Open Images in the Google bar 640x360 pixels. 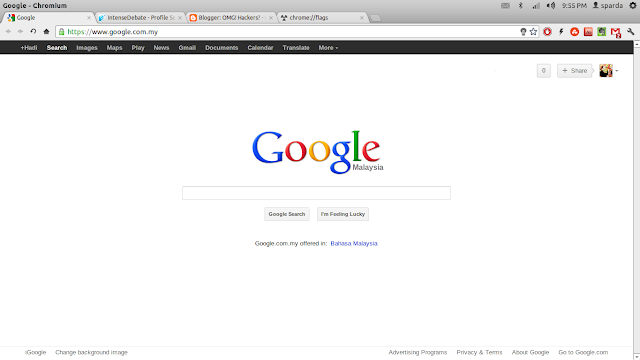[87, 48]
